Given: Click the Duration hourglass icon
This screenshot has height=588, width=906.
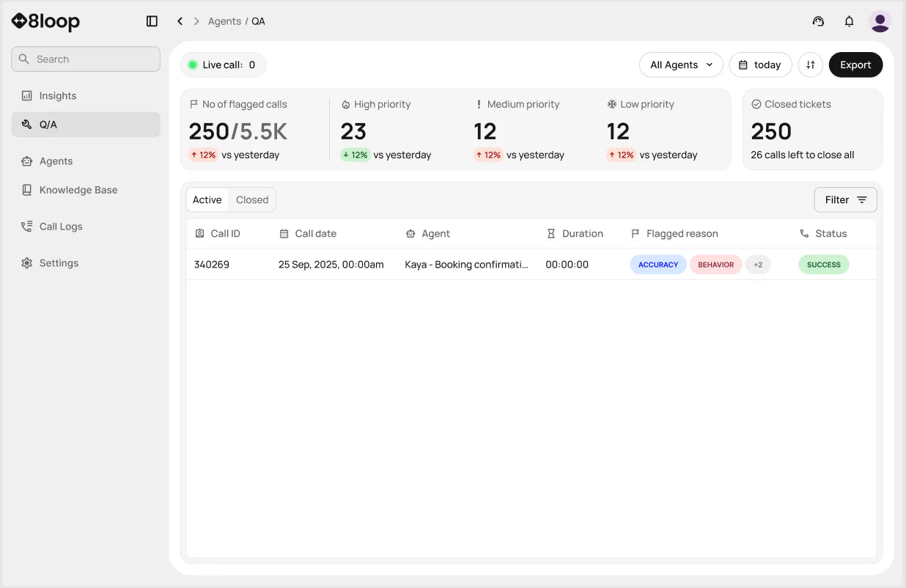Looking at the screenshot, I should 551,233.
